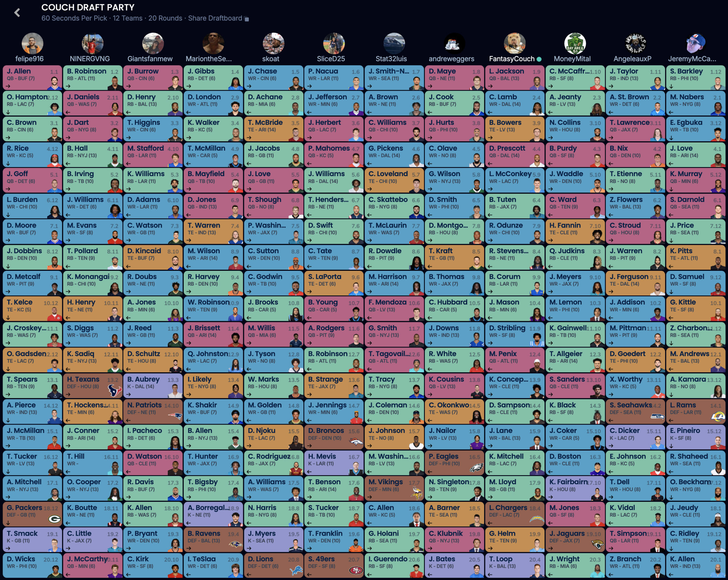This screenshot has width=728, height=580.
Task: Select the T. Kelce pick 10.12 card
Action: 32,309
